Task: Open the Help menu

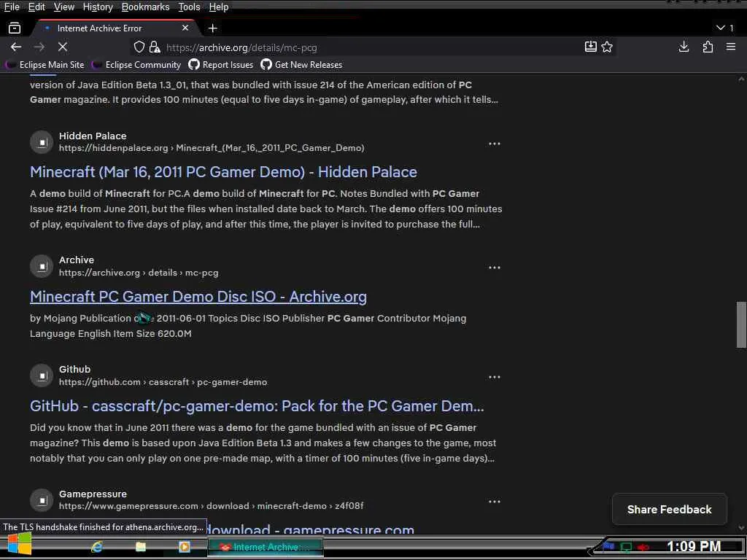Action: point(219,7)
